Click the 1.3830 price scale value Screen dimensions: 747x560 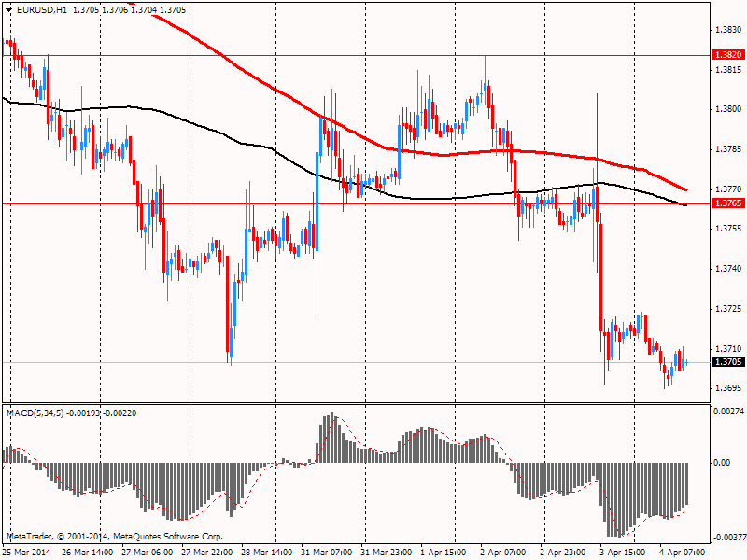click(x=728, y=30)
